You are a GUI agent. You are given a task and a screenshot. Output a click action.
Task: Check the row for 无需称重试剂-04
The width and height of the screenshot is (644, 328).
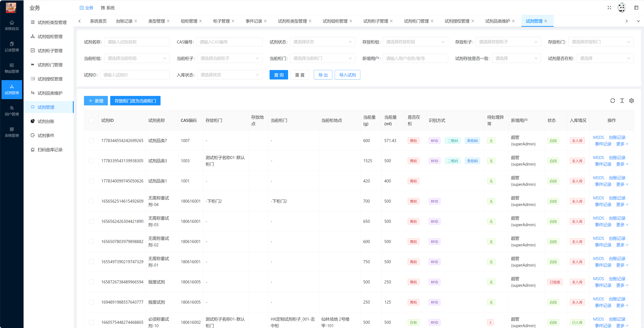coord(92,201)
